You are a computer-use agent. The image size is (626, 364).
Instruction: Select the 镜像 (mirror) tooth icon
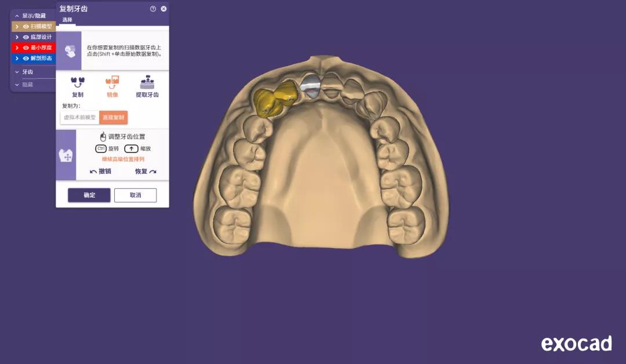pyautogui.click(x=112, y=82)
